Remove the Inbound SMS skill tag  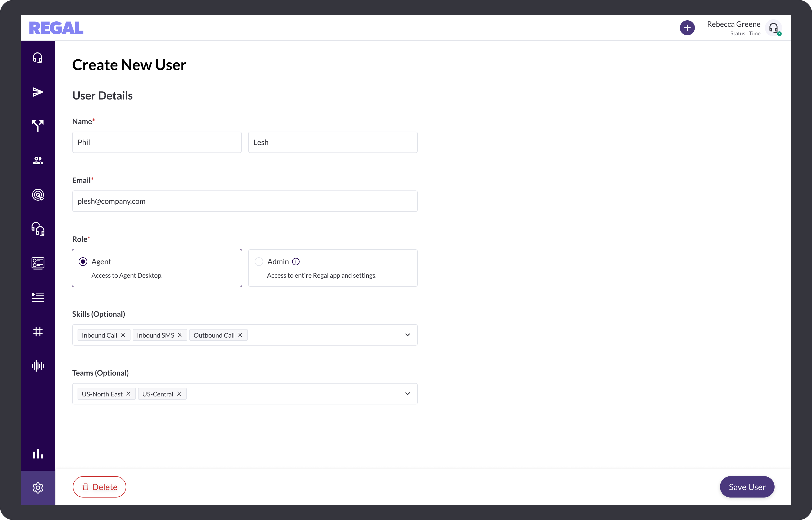(180, 335)
